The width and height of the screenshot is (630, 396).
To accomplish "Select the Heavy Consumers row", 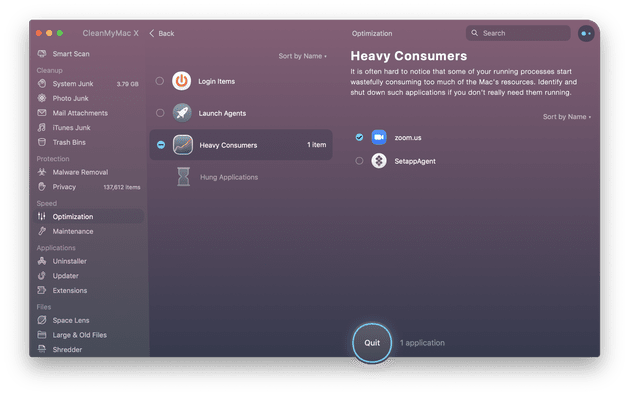I will click(241, 145).
